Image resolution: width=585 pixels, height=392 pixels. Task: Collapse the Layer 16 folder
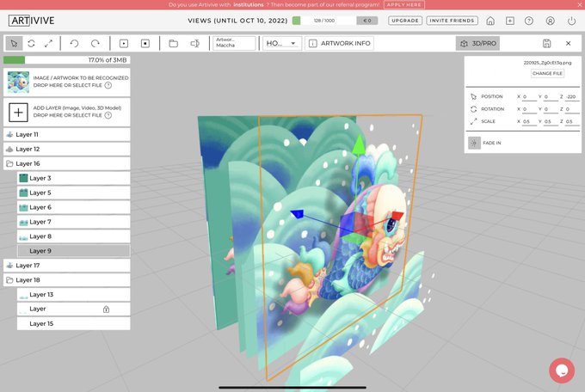pos(9,163)
